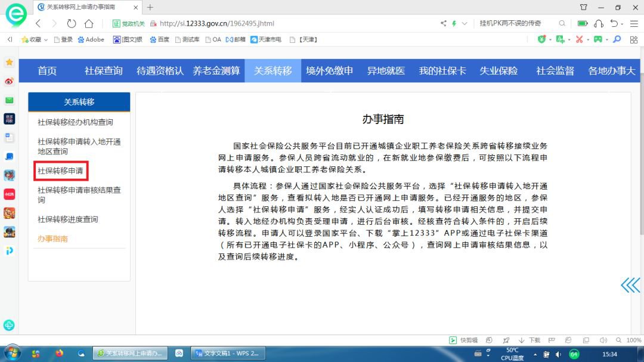Click the 党政机关 site certificate badge

point(129,23)
